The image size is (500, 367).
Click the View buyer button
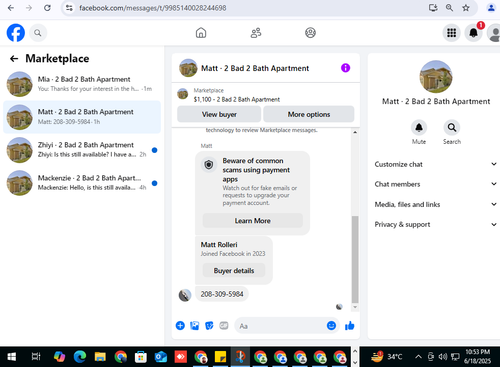coord(219,114)
